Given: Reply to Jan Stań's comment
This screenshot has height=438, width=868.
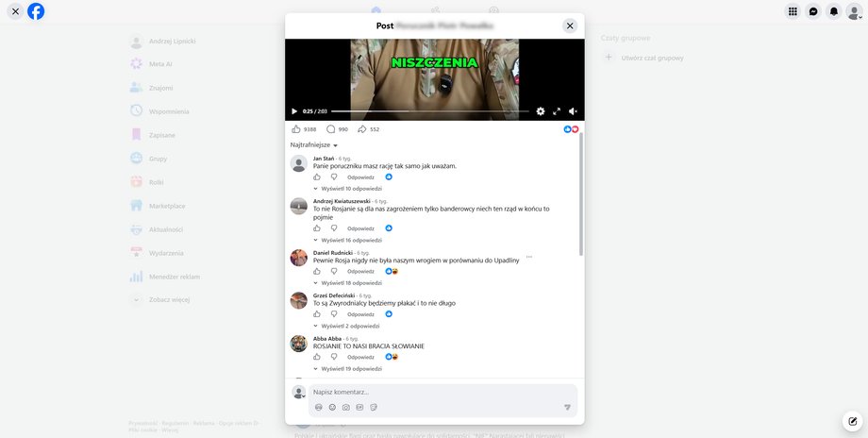Looking at the screenshot, I should 360,177.
